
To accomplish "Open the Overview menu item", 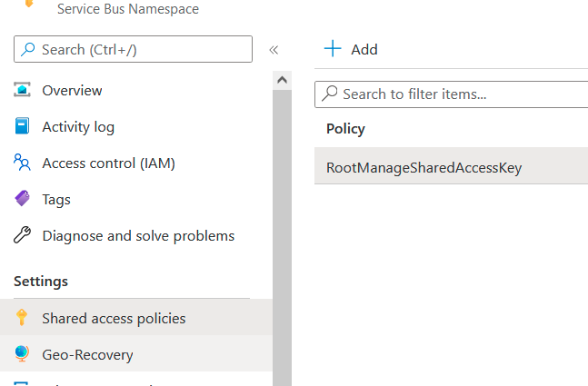I will 72,91.
